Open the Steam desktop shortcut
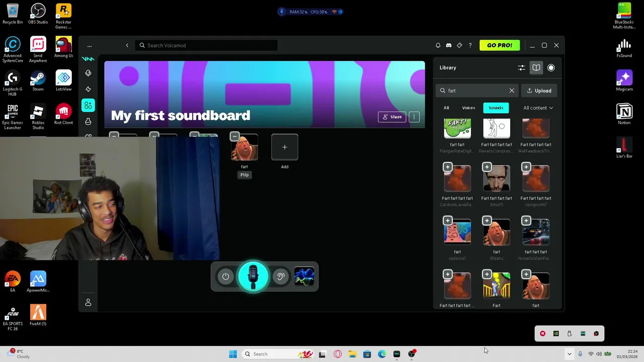The height and width of the screenshot is (362, 644). pyautogui.click(x=38, y=81)
